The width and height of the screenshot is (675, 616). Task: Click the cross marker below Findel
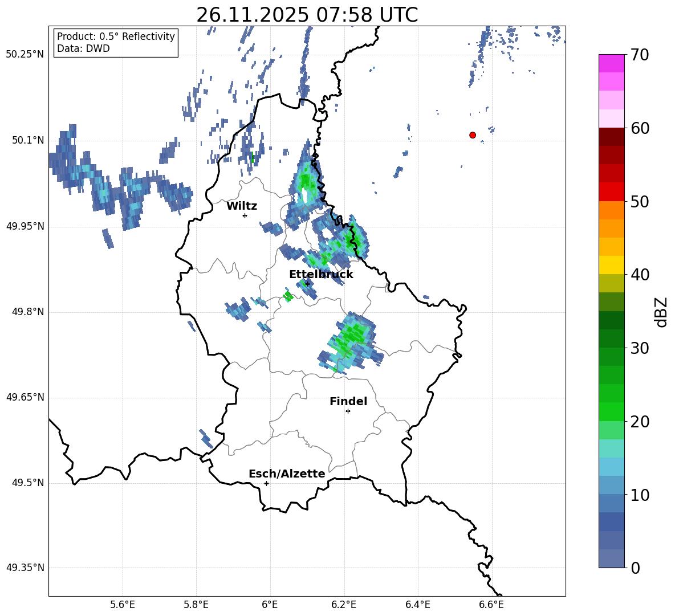click(348, 411)
